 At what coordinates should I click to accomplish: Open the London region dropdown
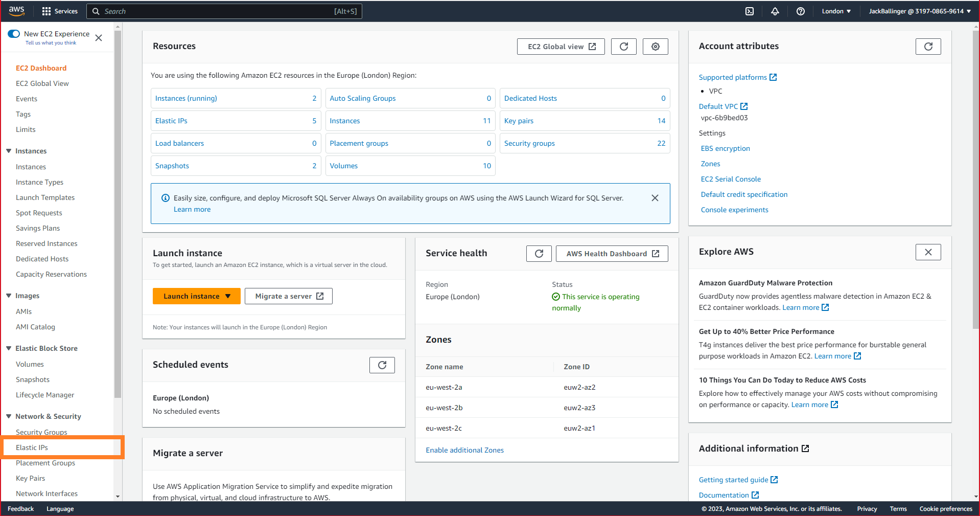(836, 11)
